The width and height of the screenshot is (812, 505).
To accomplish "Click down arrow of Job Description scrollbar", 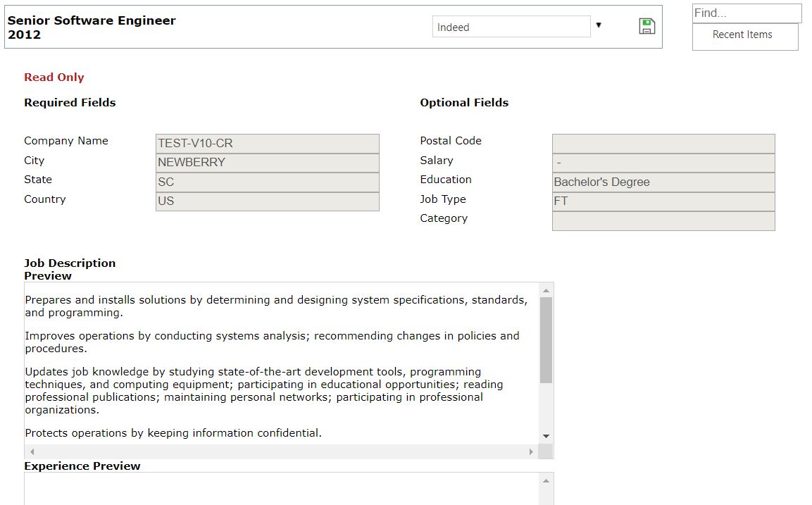I will pos(546,437).
